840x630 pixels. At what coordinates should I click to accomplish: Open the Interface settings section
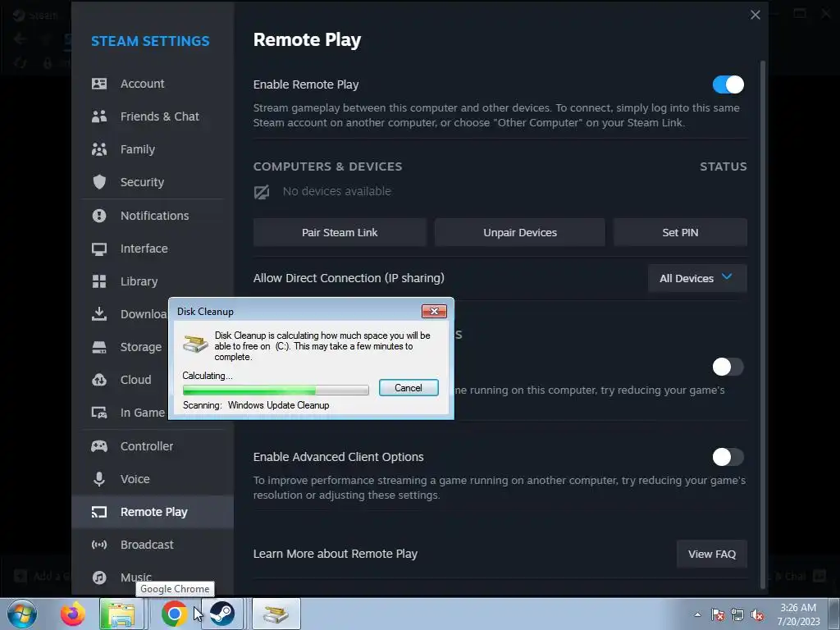152,249
